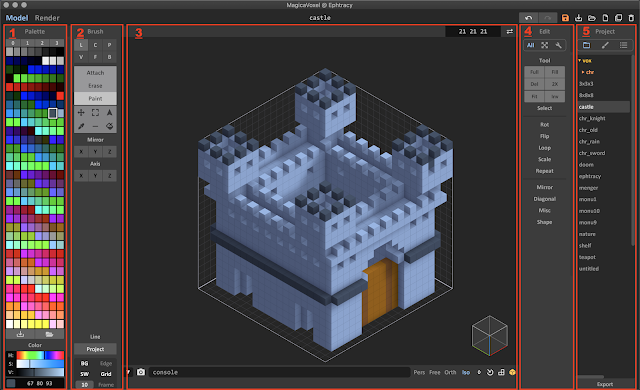Adjust the hue H color slider
The image size is (640, 390).
point(40,355)
